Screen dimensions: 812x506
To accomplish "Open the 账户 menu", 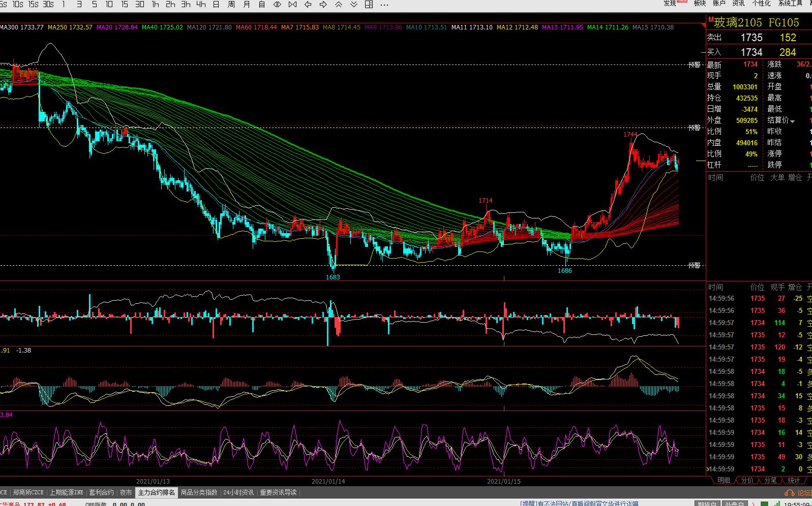I will [x=719, y=3].
